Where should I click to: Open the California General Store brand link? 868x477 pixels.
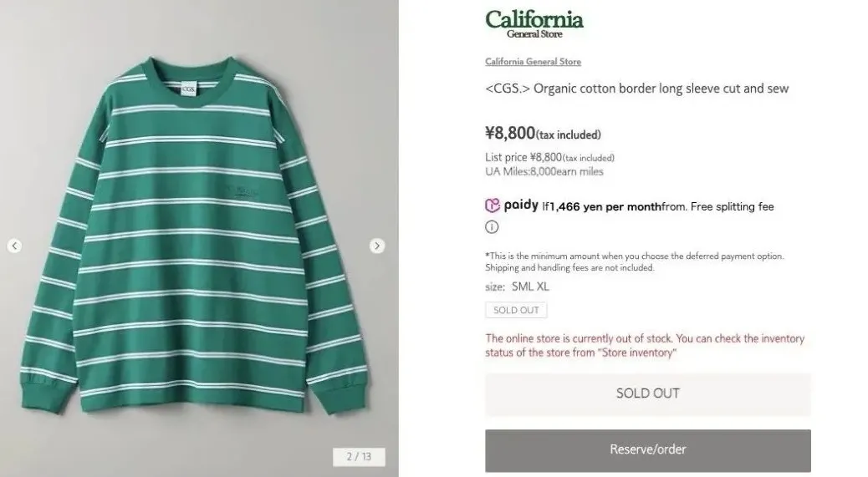pos(533,62)
